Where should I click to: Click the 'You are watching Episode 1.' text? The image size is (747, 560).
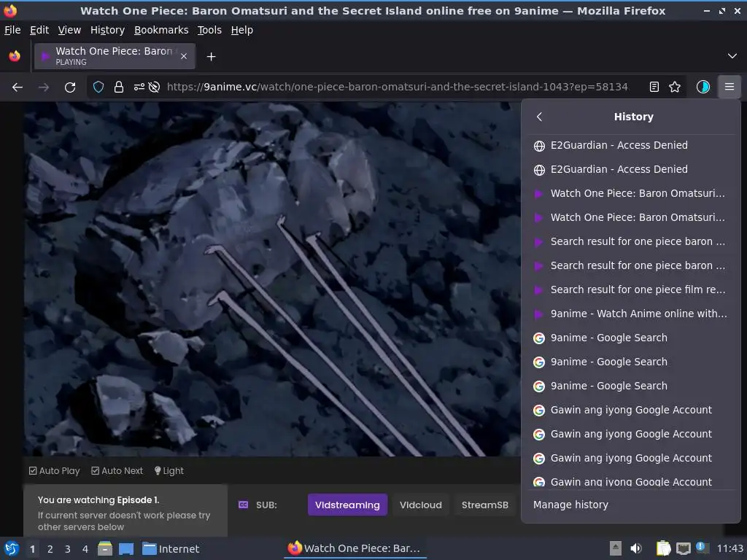(98, 500)
